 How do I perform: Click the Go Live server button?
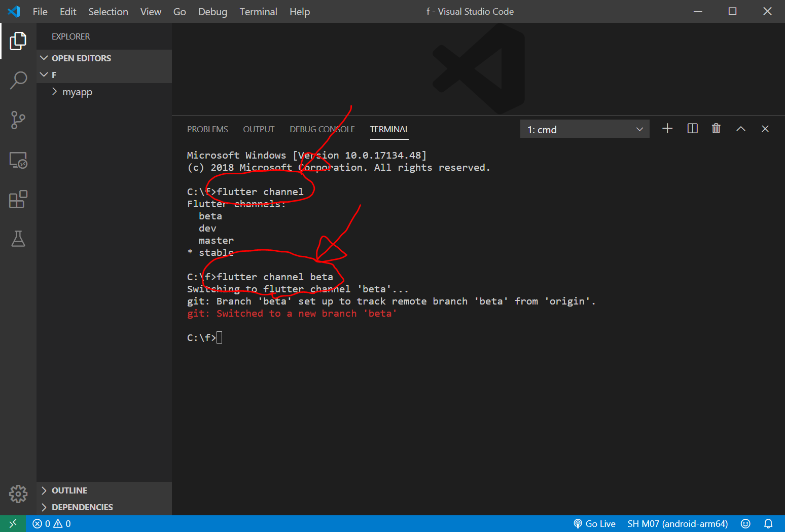[594, 523]
